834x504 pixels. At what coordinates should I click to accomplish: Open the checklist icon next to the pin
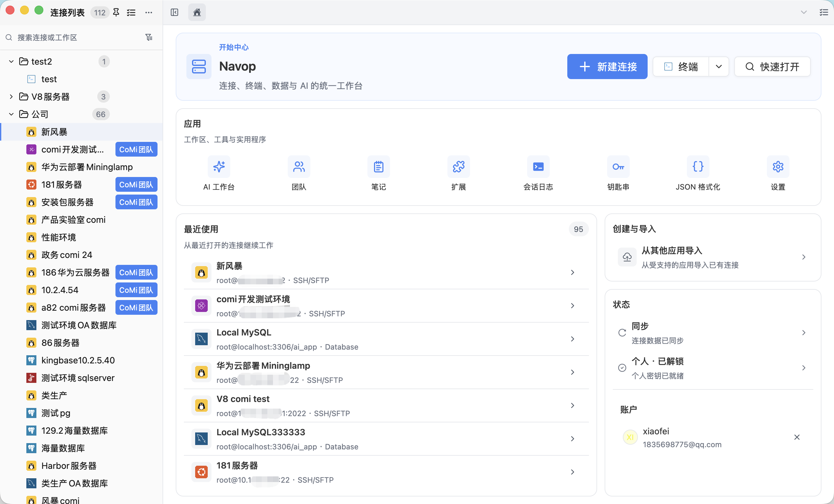point(131,13)
